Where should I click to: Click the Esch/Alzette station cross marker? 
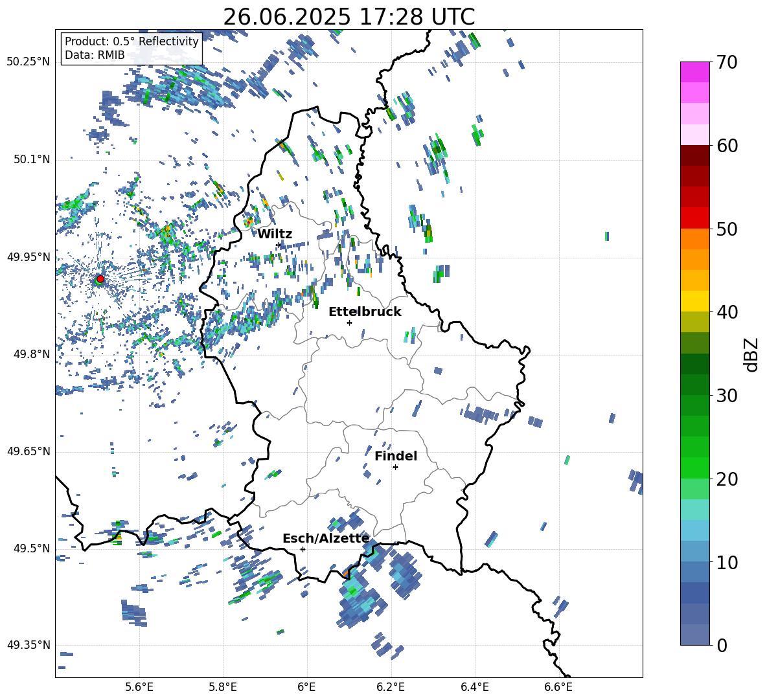coord(303,549)
